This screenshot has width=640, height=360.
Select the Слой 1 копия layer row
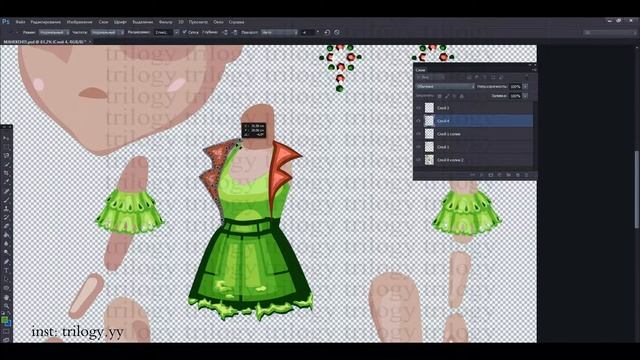[x=474, y=134]
